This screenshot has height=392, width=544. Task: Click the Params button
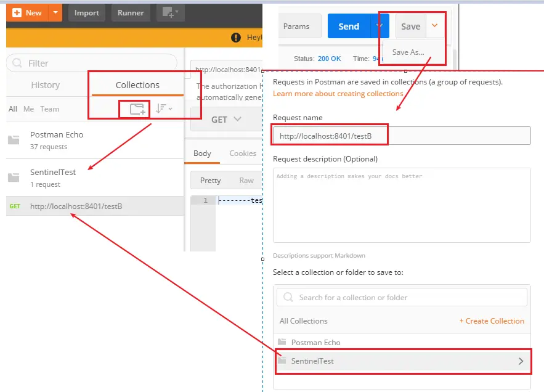(x=300, y=27)
